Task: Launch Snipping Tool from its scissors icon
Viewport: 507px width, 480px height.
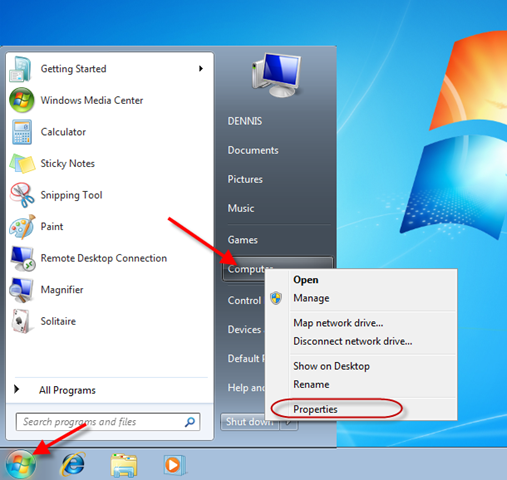Action: (x=22, y=195)
